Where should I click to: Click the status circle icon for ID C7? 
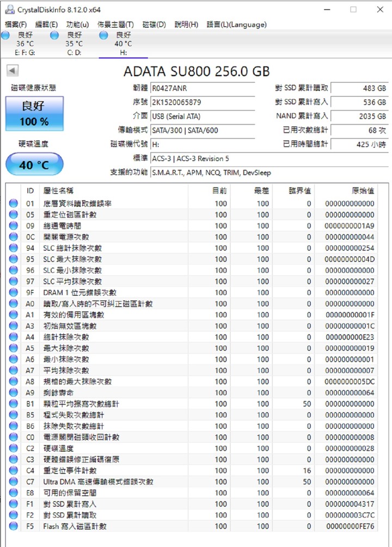pos(14,482)
